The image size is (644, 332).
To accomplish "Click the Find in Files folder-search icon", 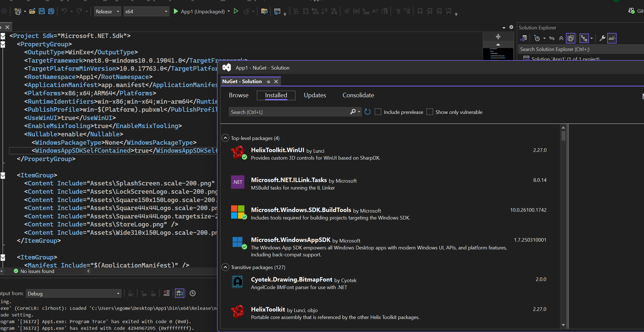I will point(264,11).
